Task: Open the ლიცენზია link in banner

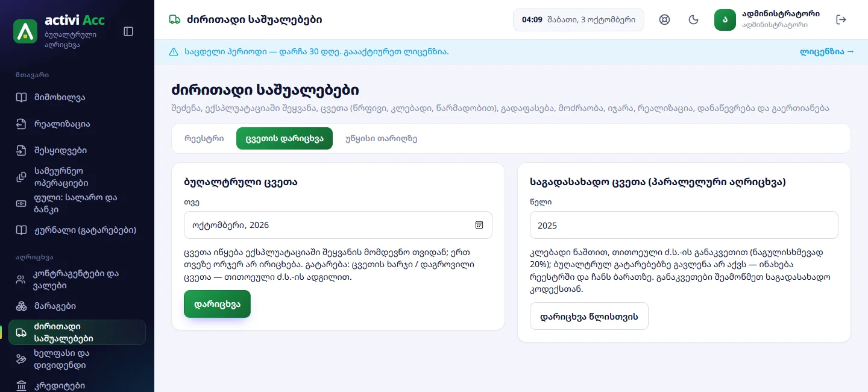Action: tap(827, 52)
